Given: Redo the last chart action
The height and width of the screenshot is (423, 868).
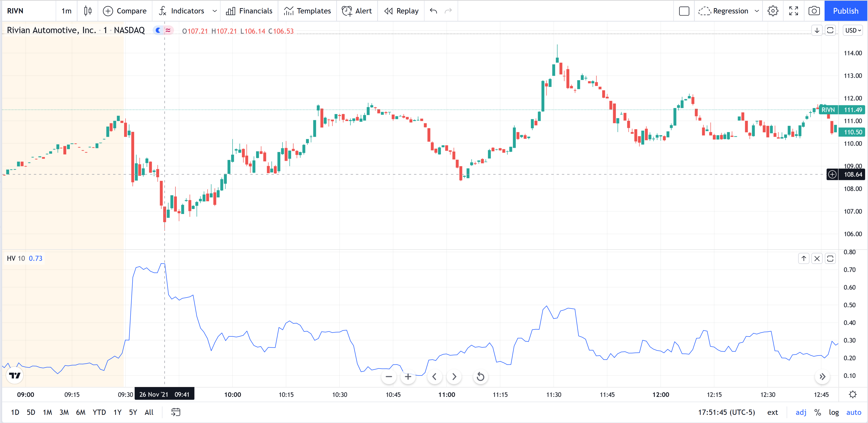Looking at the screenshot, I should [x=448, y=11].
